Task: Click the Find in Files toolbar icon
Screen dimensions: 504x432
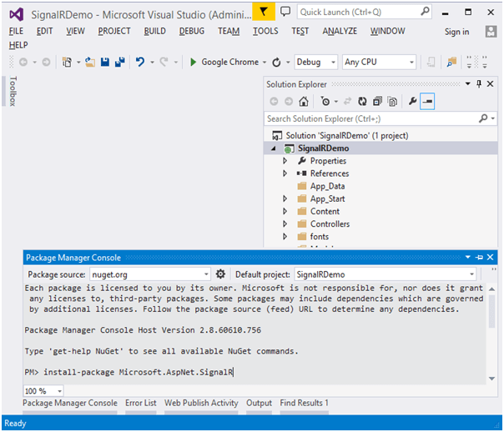Action: pos(451,62)
